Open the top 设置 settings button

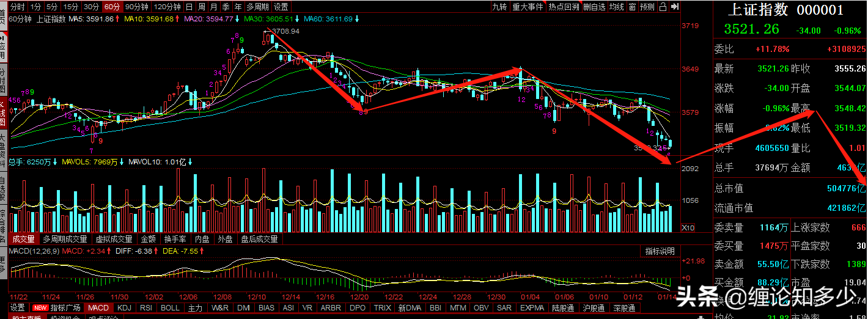(x=281, y=7)
